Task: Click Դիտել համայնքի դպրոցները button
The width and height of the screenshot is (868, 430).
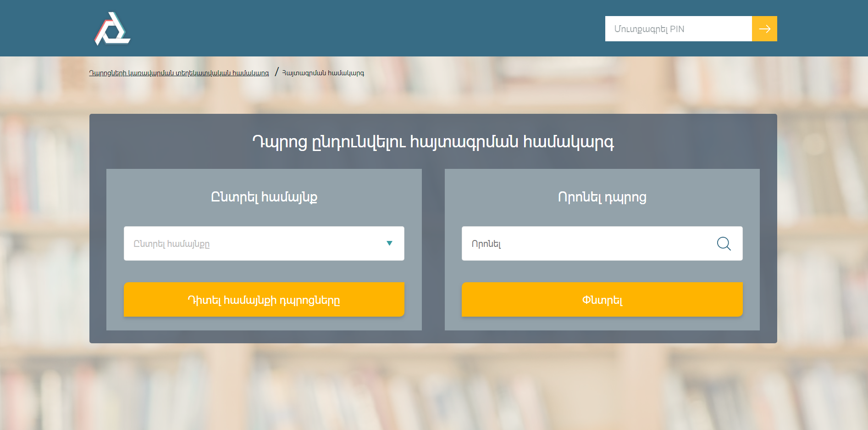Action: (264, 299)
